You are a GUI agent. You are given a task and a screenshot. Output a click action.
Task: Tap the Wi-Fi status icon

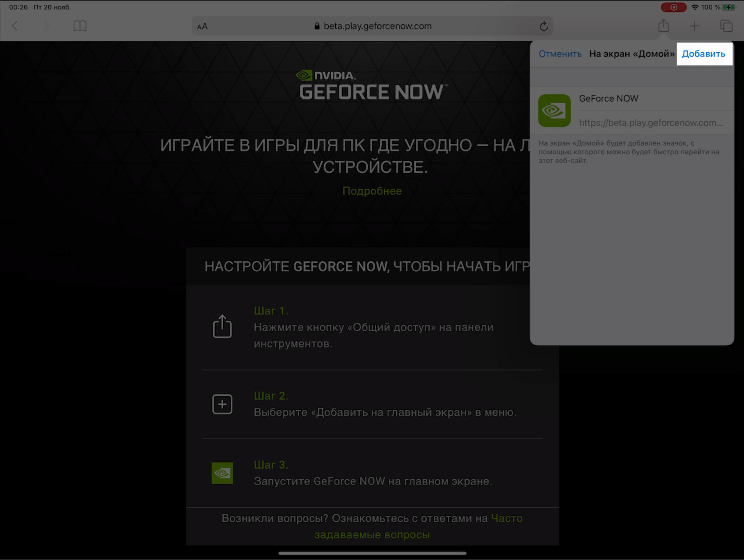pos(695,7)
